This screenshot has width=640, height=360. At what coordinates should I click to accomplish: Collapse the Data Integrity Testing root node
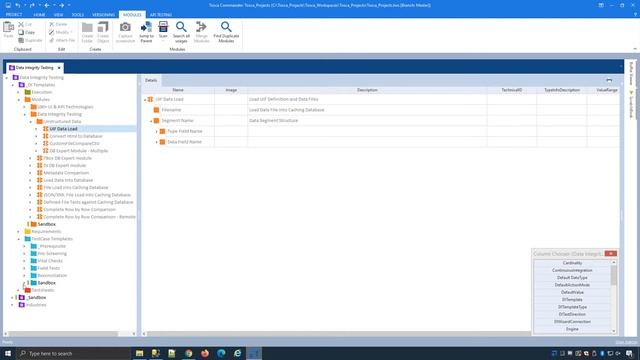[x=7, y=78]
